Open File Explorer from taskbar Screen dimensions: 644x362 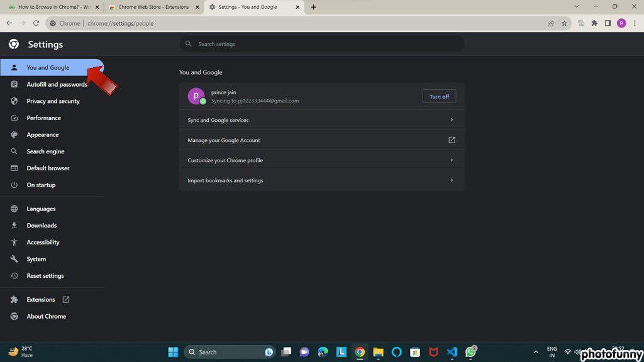tap(378, 352)
